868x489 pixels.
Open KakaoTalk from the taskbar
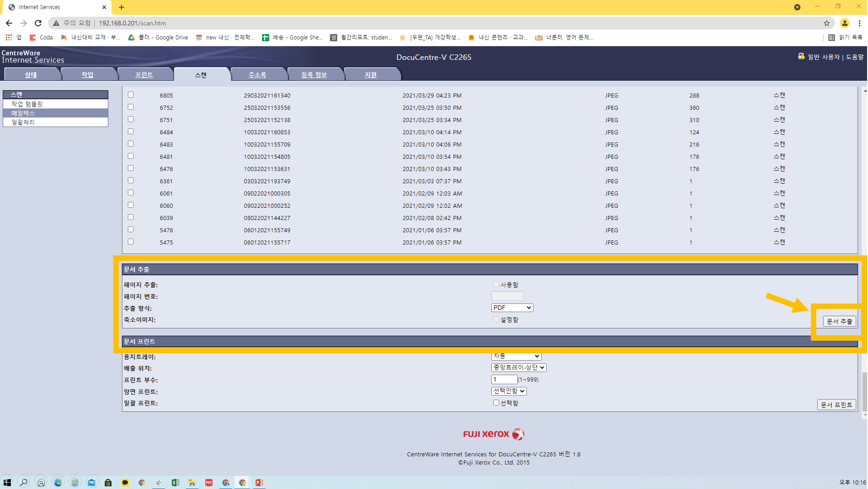pyautogui.click(x=125, y=482)
